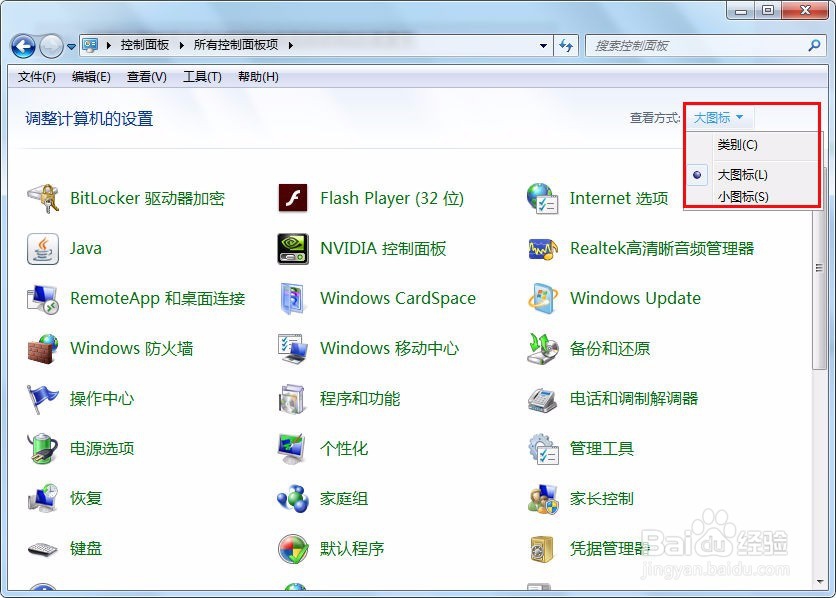Open the 程序和功能 text link
The image size is (836, 598).
(x=360, y=399)
